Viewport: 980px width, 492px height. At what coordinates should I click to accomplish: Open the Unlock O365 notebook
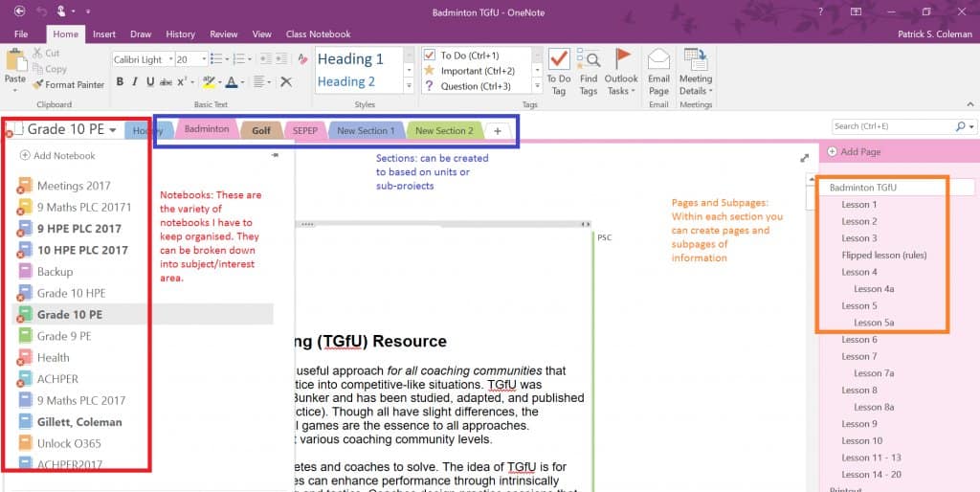pos(69,443)
